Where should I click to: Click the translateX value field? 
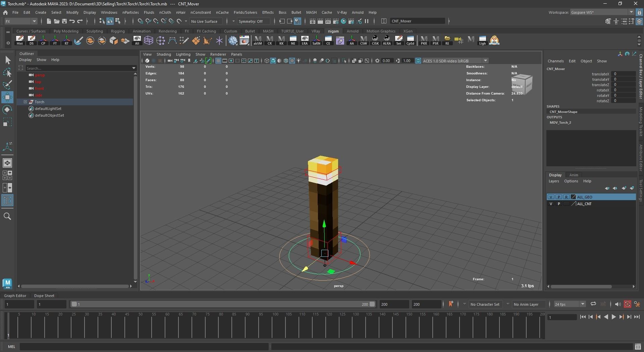coord(624,74)
